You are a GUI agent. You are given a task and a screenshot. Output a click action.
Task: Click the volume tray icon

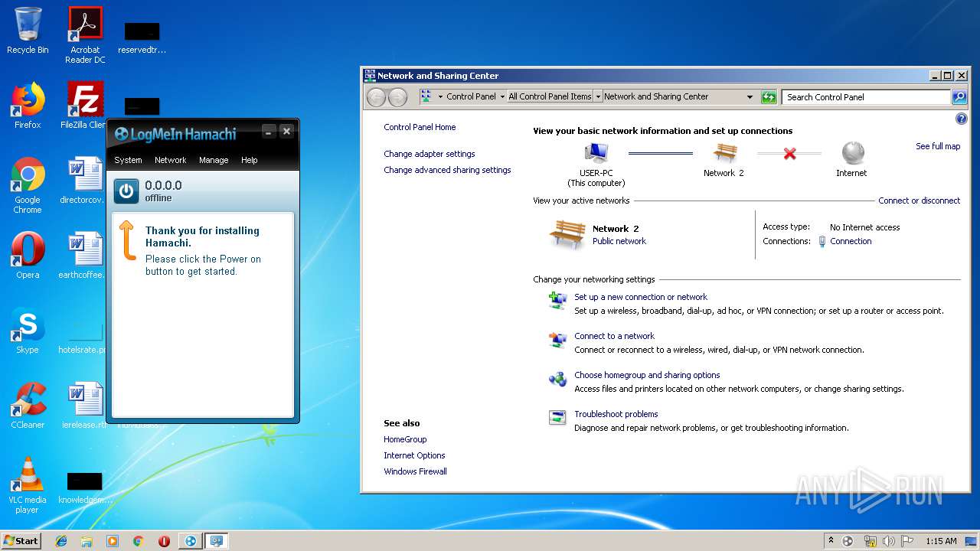[x=888, y=541]
